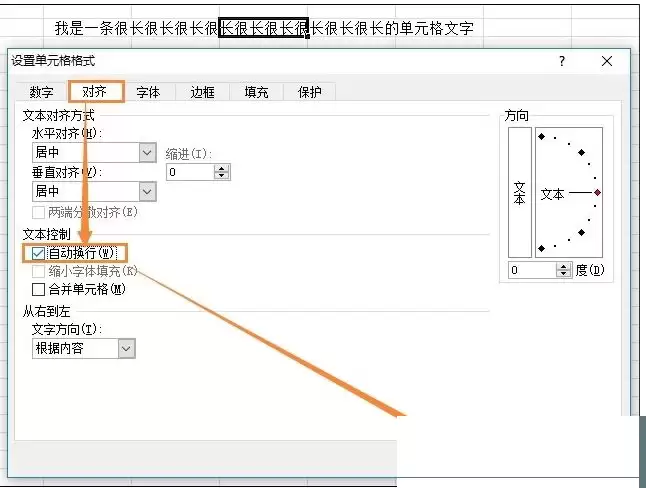Set orientation to the top dial diamond
The height and width of the screenshot is (488, 646).
[541, 136]
